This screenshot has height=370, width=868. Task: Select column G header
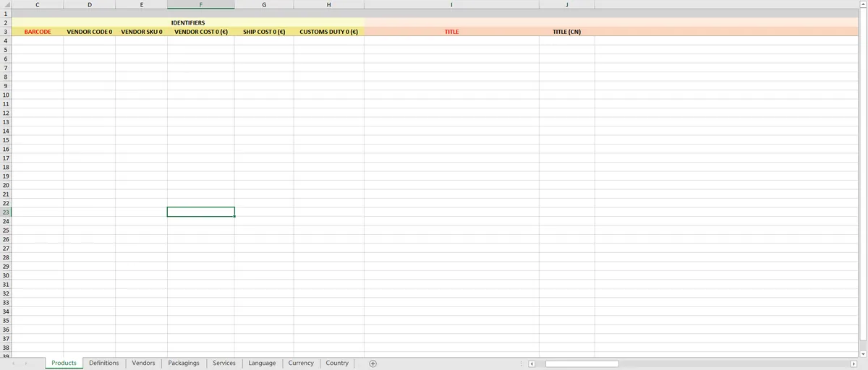coord(264,4)
